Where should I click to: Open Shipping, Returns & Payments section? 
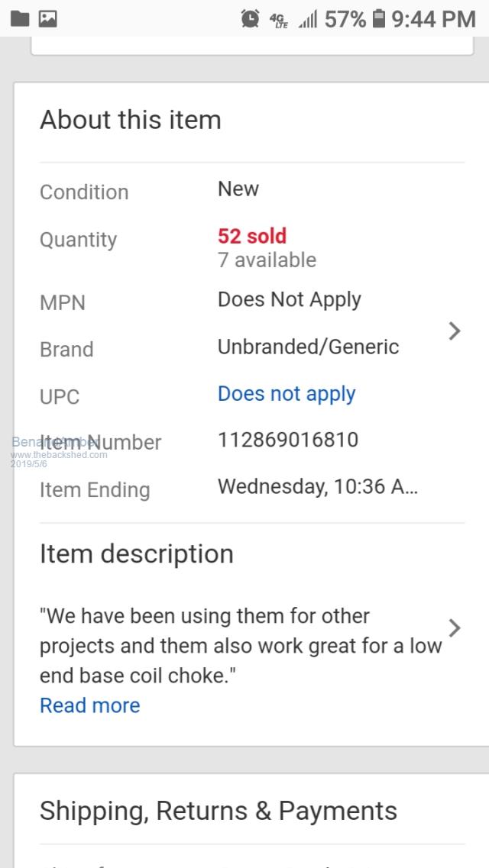(x=219, y=811)
